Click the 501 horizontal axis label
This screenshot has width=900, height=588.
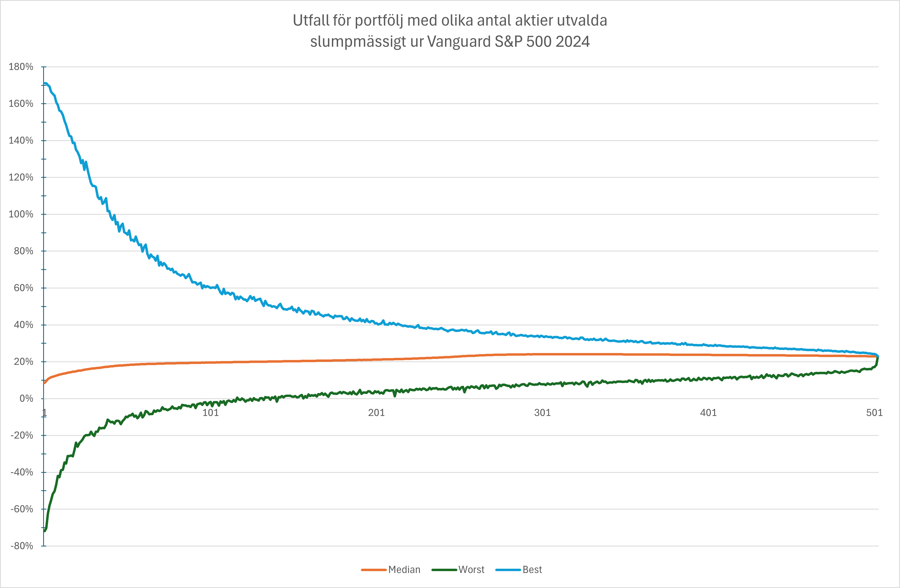coord(874,412)
